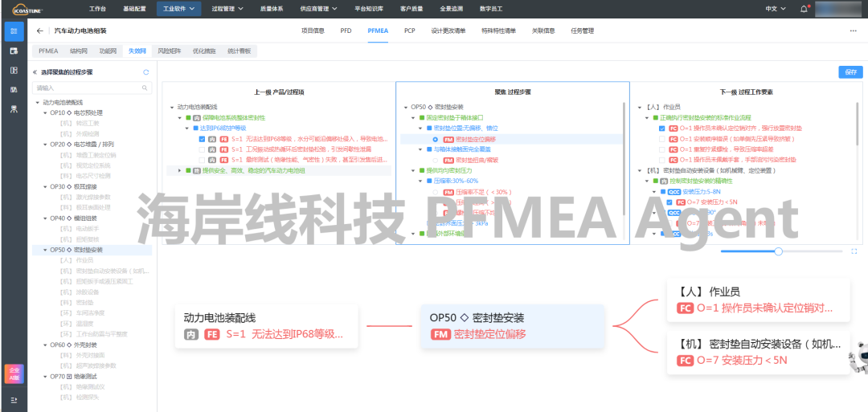Click the double-chevron collapse panel icon
The width and height of the screenshot is (868, 412).
coord(35,72)
